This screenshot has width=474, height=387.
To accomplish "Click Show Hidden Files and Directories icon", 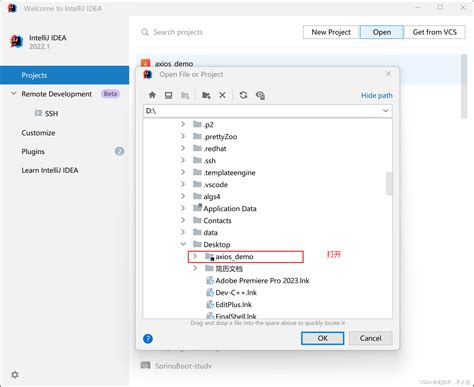I will (260, 95).
